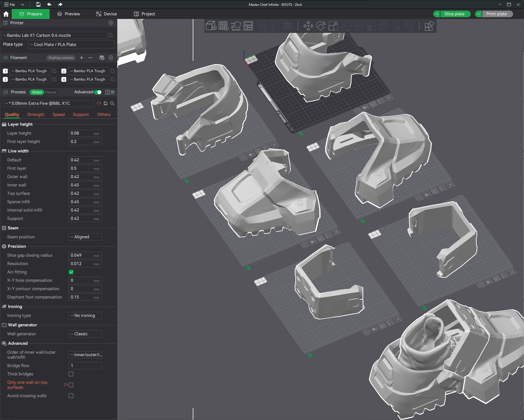
Task: Select the Scale tool
Action: click(x=333, y=26)
